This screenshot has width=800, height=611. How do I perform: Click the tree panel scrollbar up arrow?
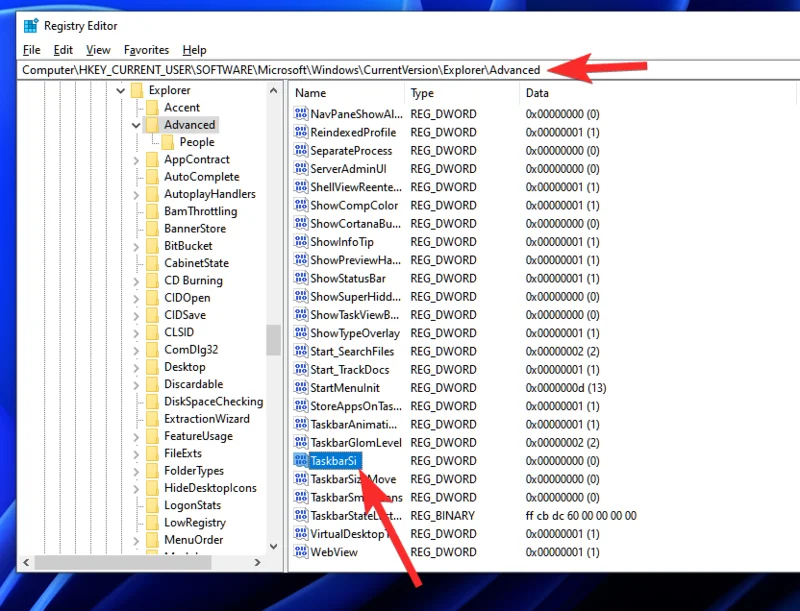[274, 90]
